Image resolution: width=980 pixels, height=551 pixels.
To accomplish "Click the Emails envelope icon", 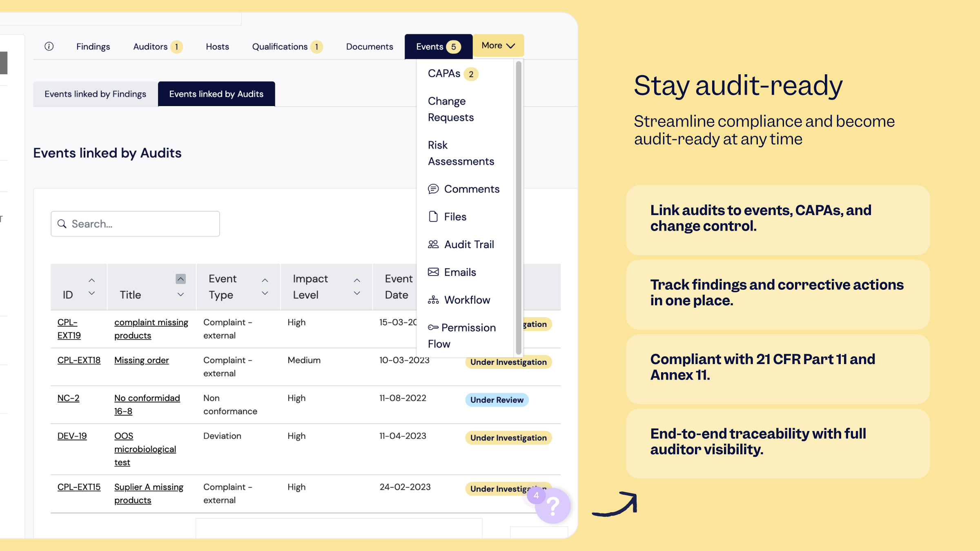I will (433, 272).
